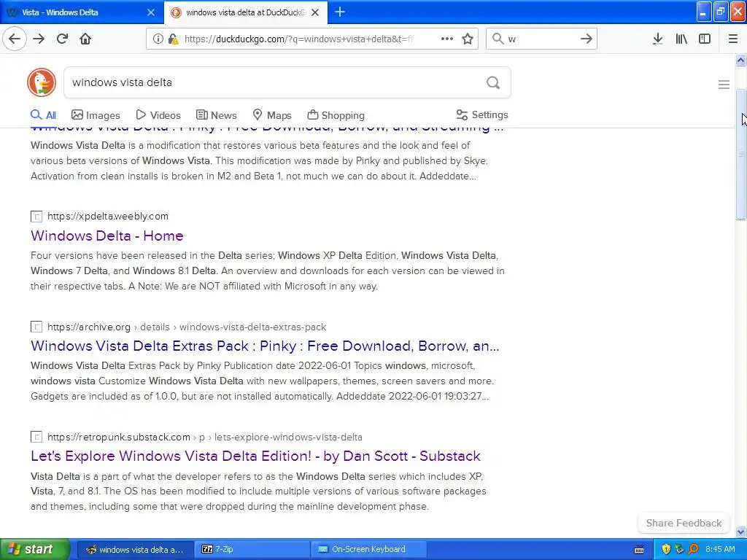Switch to Videos results
Screen dimensions: 747x560
coord(158,114)
